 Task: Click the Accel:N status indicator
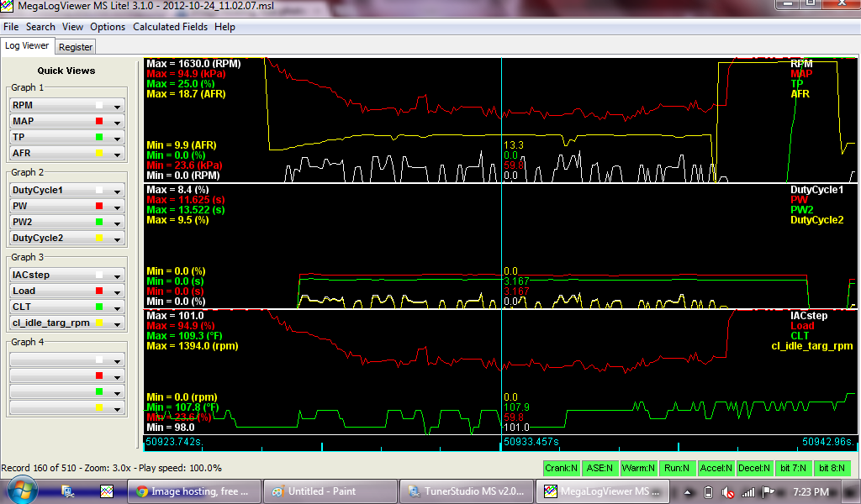pyautogui.click(x=716, y=468)
